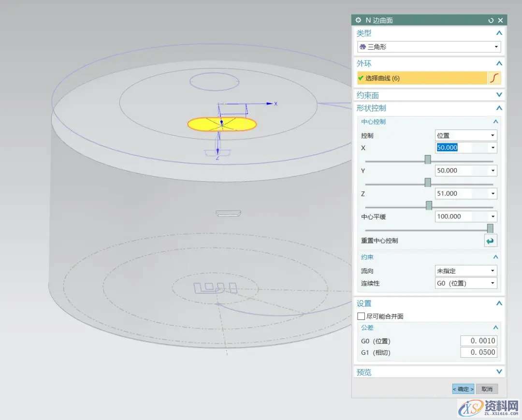Click the G0 (位置) tolerance field
This screenshot has width=522, height=420.
click(478, 341)
